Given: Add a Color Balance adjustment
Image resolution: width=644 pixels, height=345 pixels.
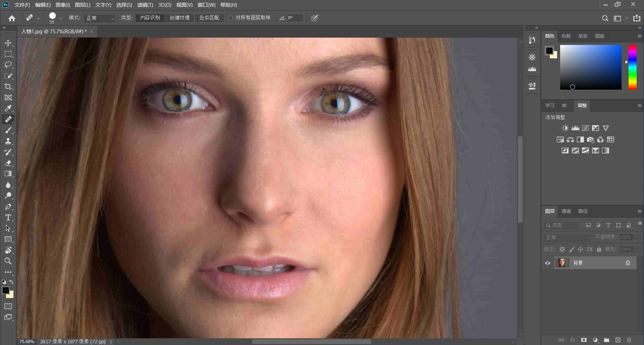Looking at the screenshot, I should pyautogui.click(x=570, y=140).
